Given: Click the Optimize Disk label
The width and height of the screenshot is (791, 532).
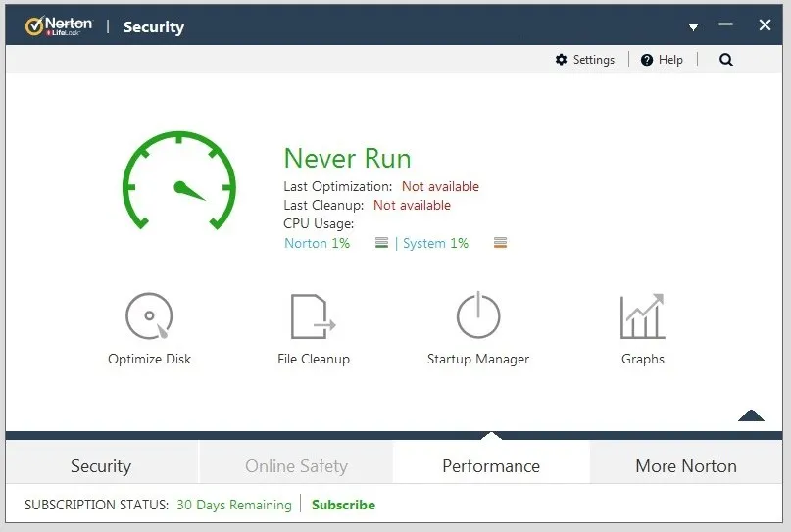Looking at the screenshot, I should pyautogui.click(x=149, y=359).
